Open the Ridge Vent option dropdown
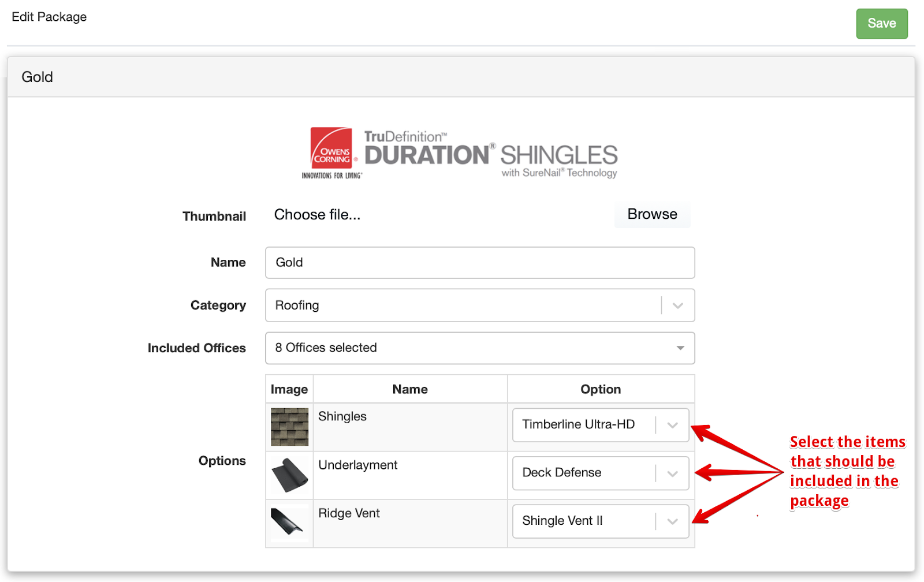 tap(601, 521)
